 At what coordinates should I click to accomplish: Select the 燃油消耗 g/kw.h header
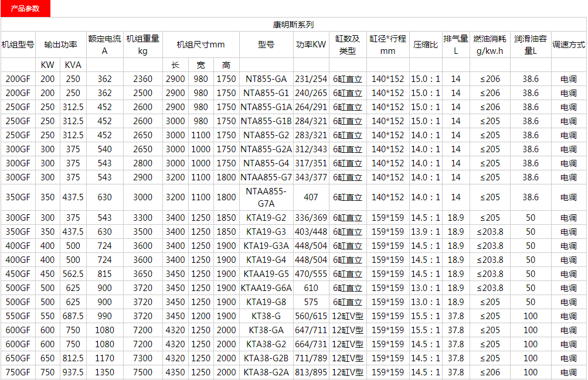tap(490, 44)
